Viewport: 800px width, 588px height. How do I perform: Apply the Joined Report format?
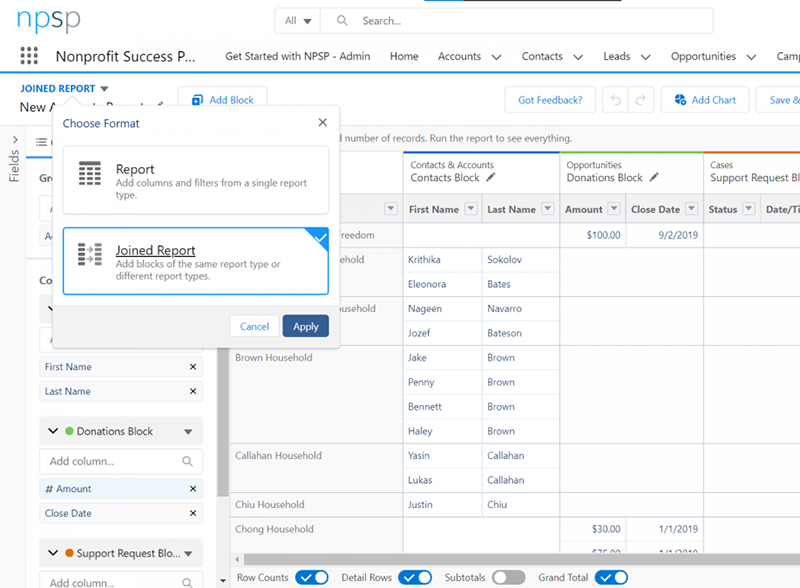pos(304,326)
